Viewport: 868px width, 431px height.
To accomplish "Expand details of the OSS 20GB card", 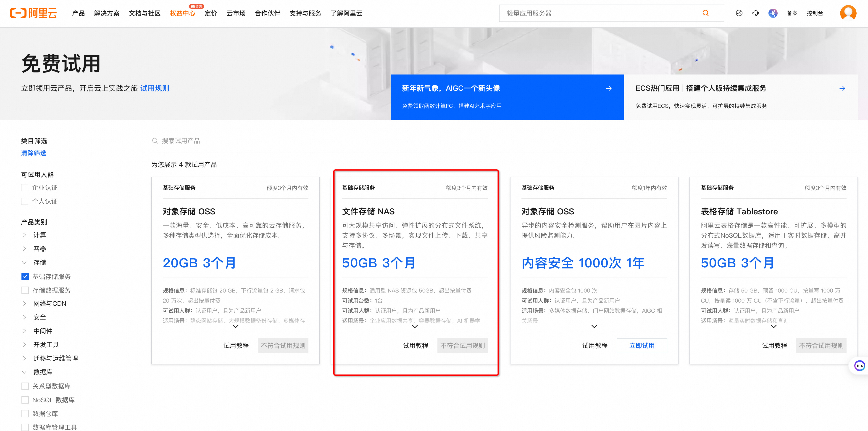I will pyautogui.click(x=236, y=327).
